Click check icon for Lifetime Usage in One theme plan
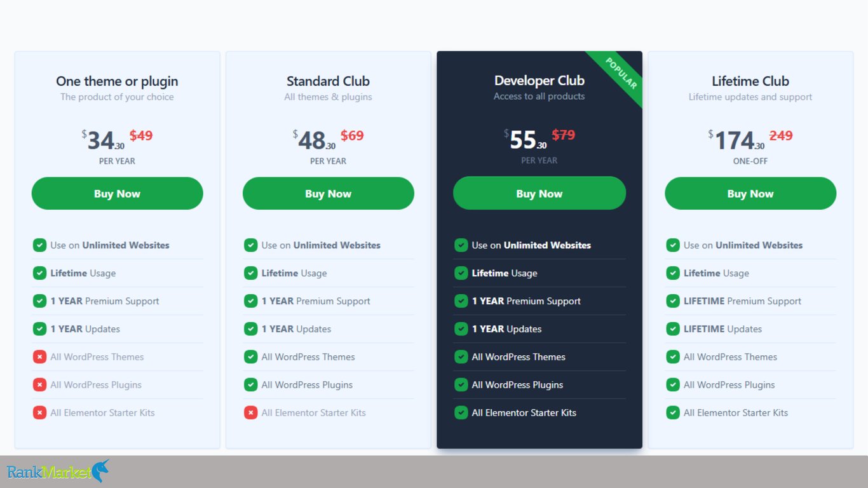Image resolution: width=868 pixels, height=488 pixels. 39,273
